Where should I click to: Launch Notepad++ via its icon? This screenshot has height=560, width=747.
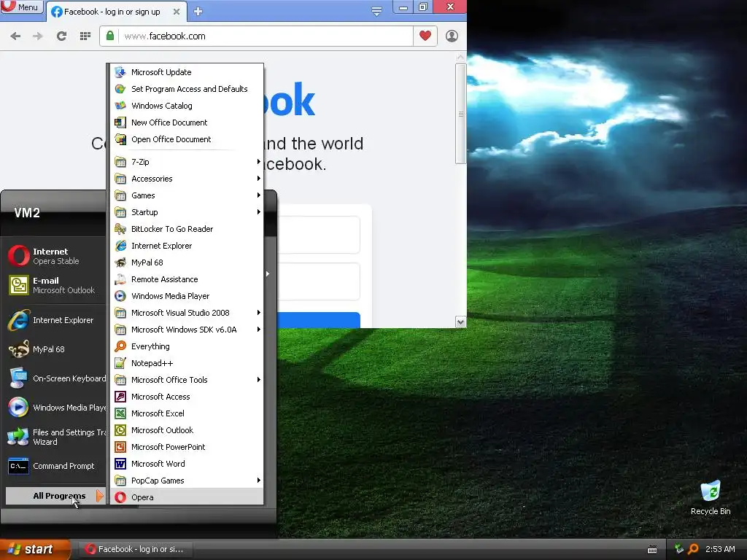pos(120,363)
